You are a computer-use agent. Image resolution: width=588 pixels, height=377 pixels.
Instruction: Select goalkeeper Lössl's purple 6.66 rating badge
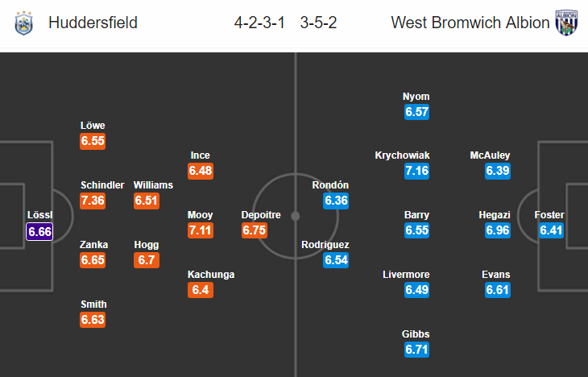coord(39,231)
